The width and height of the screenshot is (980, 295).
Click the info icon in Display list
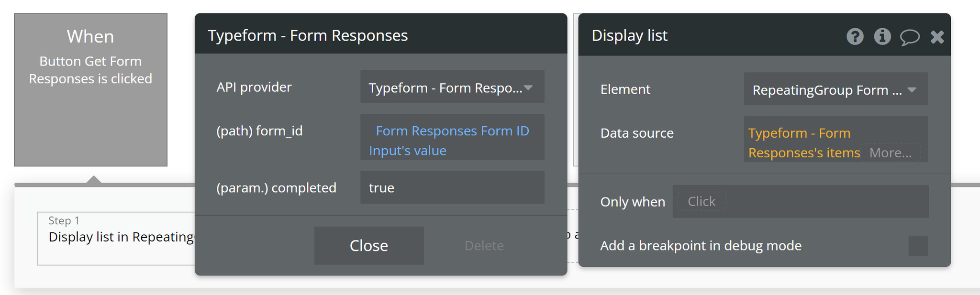click(882, 36)
